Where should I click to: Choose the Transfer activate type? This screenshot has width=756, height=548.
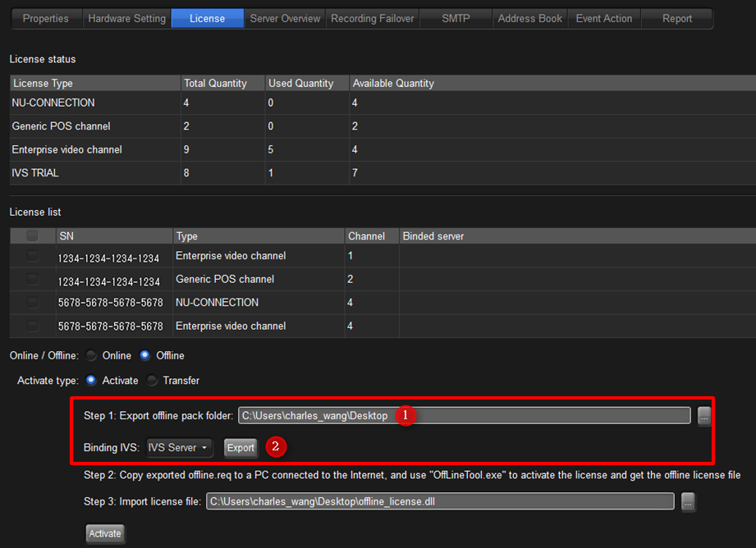(152, 381)
